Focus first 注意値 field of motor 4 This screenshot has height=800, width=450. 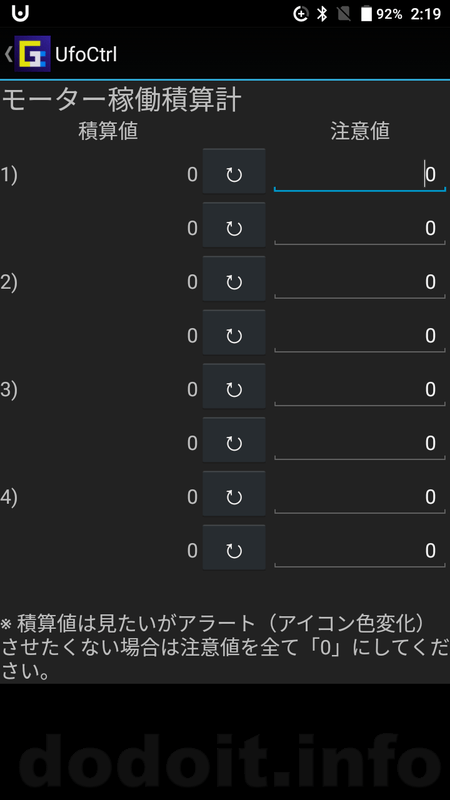coord(360,497)
